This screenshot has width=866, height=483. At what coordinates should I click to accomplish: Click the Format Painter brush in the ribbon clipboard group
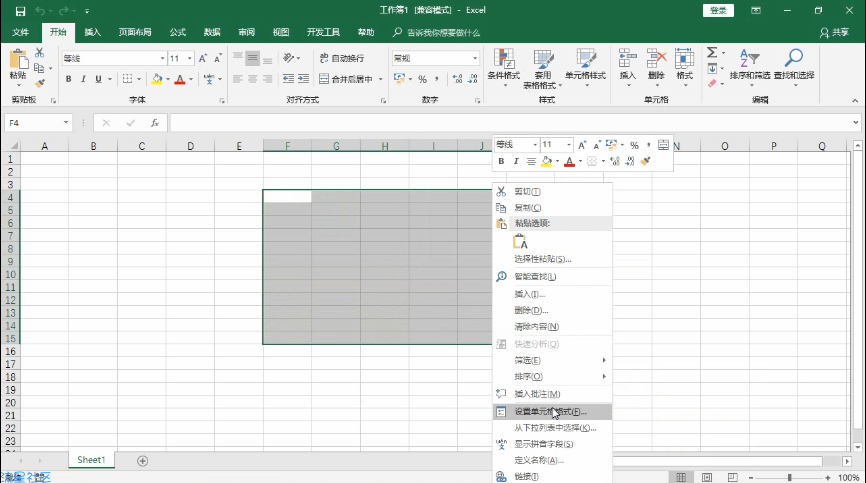[39, 83]
